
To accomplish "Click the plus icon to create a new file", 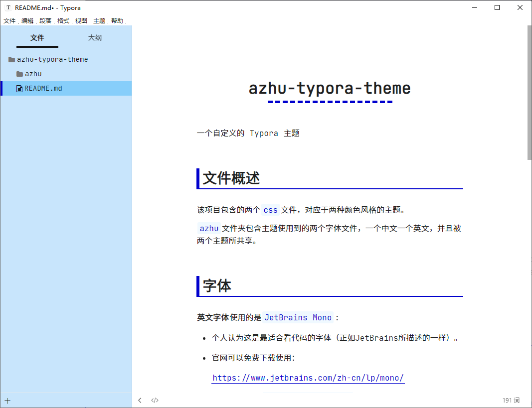I will pyautogui.click(x=7, y=400).
